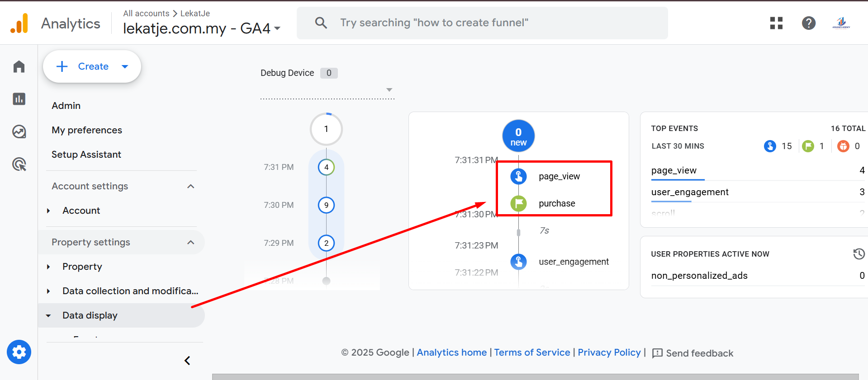Collapse the Property settings section
The width and height of the screenshot is (868, 380).
pyautogui.click(x=191, y=242)
